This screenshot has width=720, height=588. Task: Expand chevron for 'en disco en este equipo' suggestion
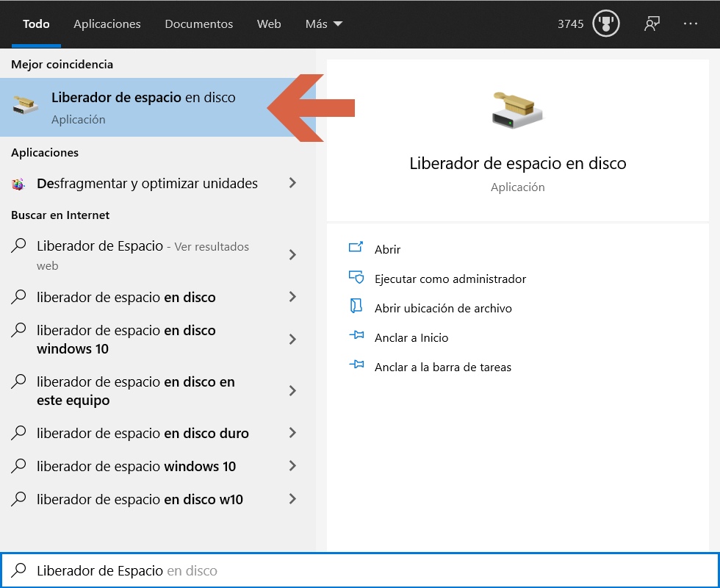(292, 390)
